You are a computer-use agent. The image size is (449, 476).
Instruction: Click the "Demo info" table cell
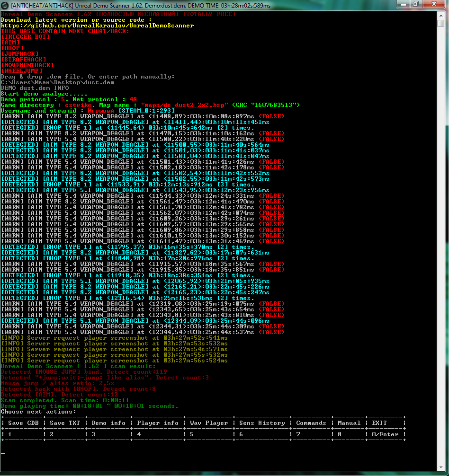point(108,423)
